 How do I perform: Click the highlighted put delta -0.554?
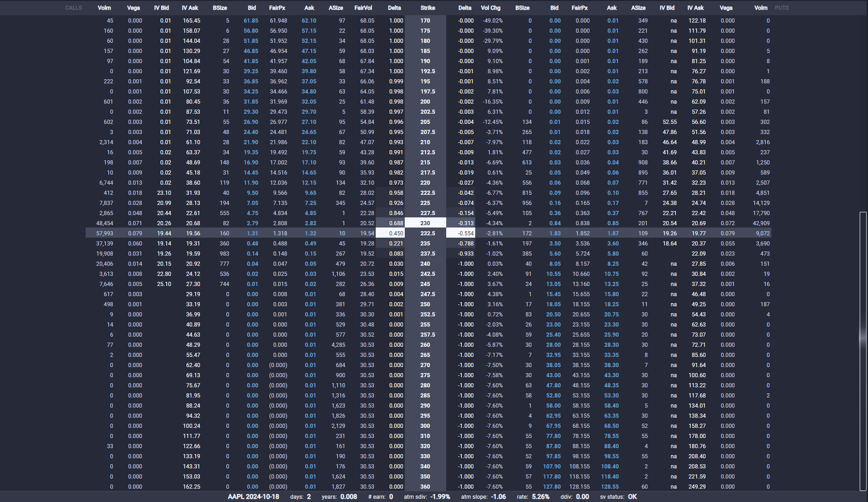pyautogui.click(x=460, y=233)
